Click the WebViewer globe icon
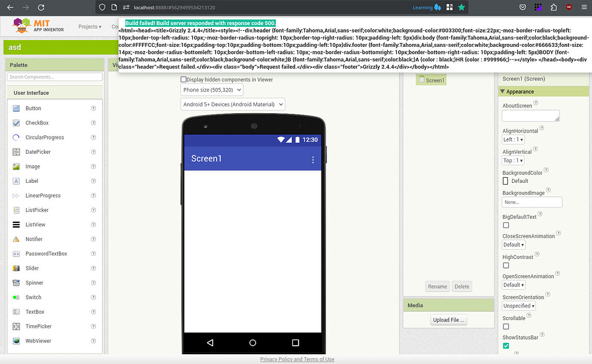The width and height of the screenshot is (592, 364). pyautogui.click(x=16, y=341)
